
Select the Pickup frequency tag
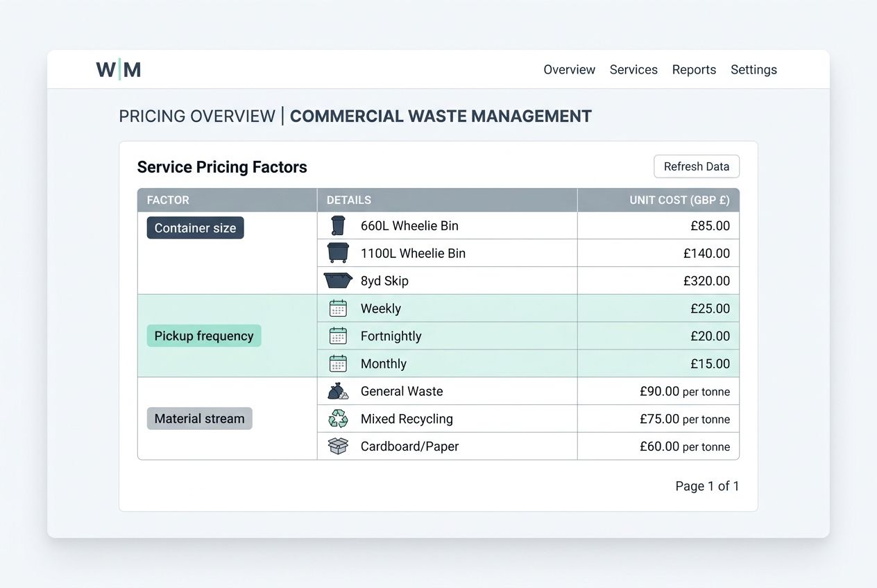204,336
